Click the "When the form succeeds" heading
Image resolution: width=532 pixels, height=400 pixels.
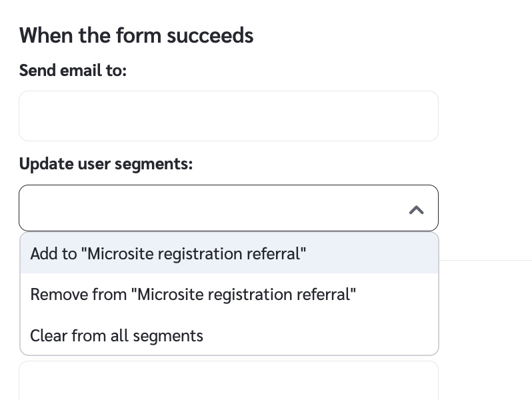point(136,35)
